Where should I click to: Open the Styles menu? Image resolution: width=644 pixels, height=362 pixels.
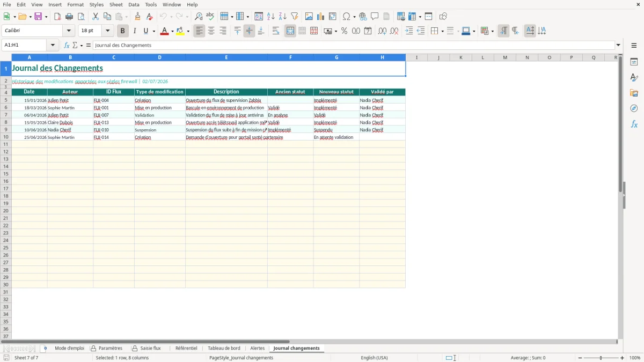click(x=97, y=4)
